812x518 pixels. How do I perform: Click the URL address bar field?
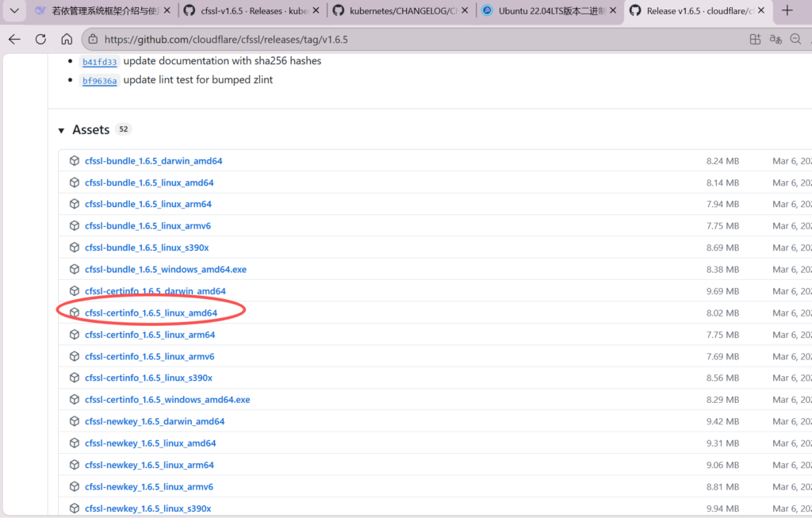396,39
